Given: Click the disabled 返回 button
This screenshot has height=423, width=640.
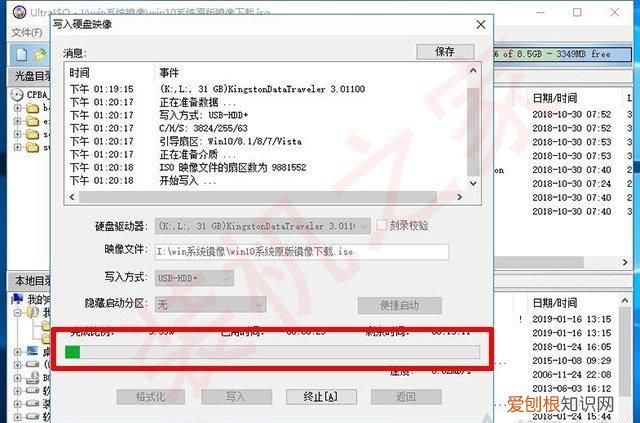Looking at the screenshot, I should 406,396.
